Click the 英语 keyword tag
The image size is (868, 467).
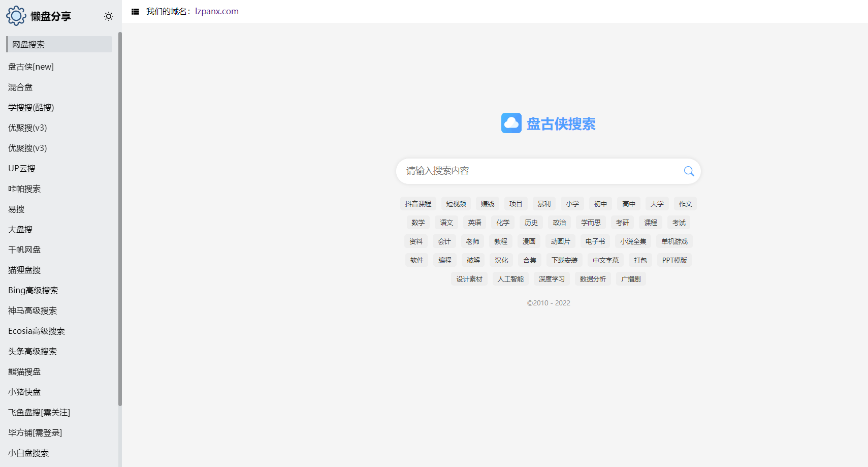pos(474,223)
